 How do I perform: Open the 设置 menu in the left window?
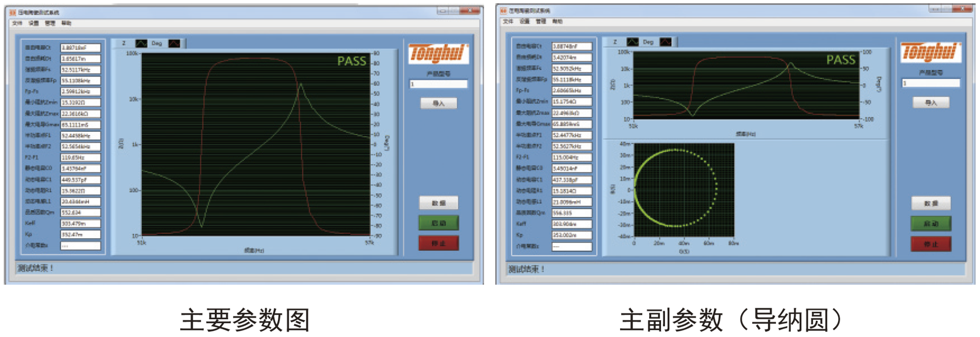tap(33, 23)
